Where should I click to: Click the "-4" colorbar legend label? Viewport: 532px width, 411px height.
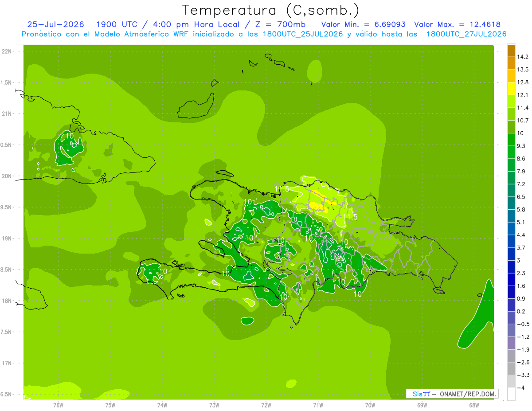click(520, 388)
